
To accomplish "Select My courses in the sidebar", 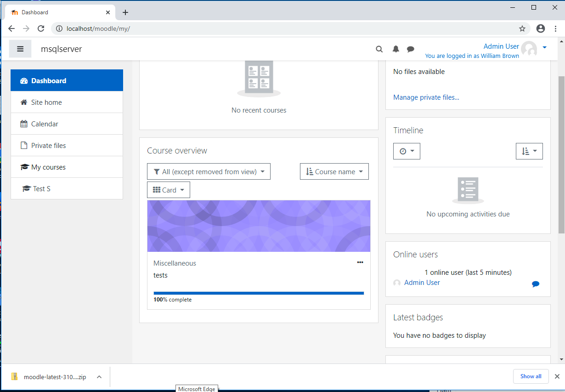I will [x=67, y=167].
